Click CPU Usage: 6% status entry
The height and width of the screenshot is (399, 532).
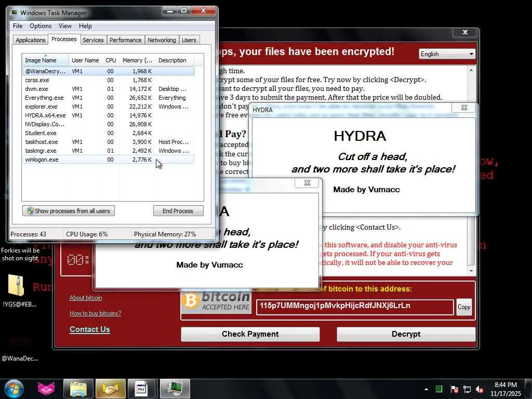pos(87,234)
